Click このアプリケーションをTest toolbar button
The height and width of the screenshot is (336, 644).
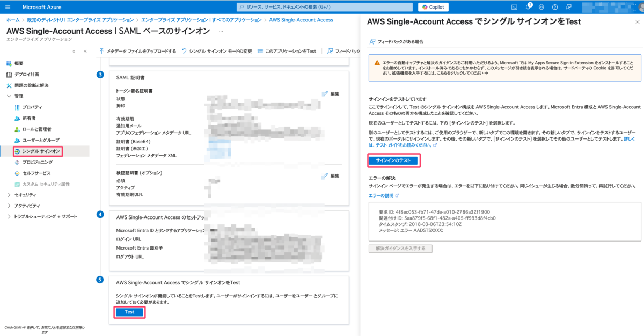[x=287, y=51]
